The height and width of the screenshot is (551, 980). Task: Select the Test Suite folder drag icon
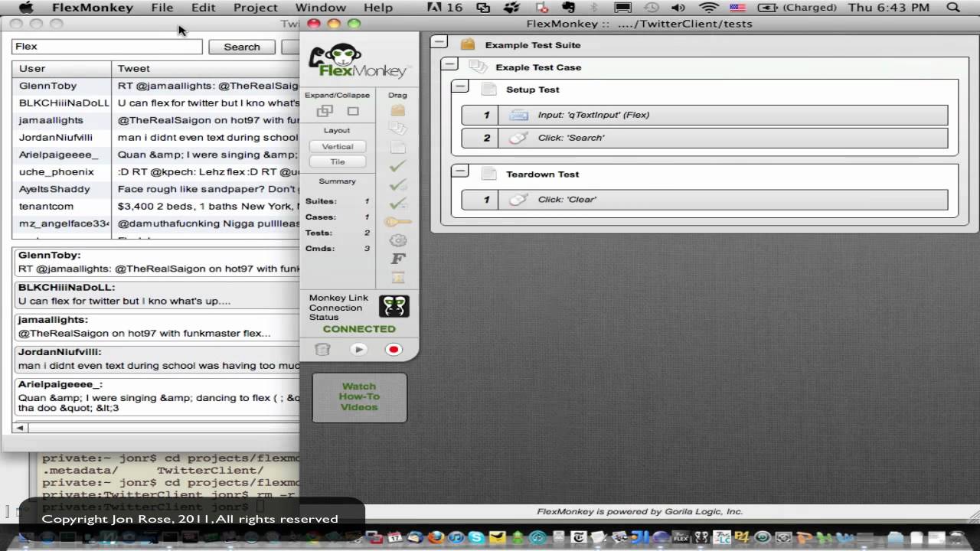[397, 110]
